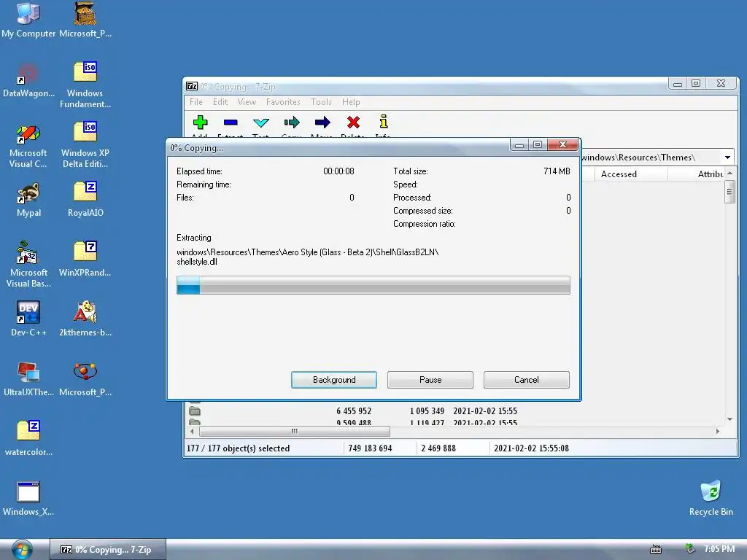Screen dimensions: 747x560
Task: Select UltraUXThe... desktop icon
Action: click(x=28, y=378)
